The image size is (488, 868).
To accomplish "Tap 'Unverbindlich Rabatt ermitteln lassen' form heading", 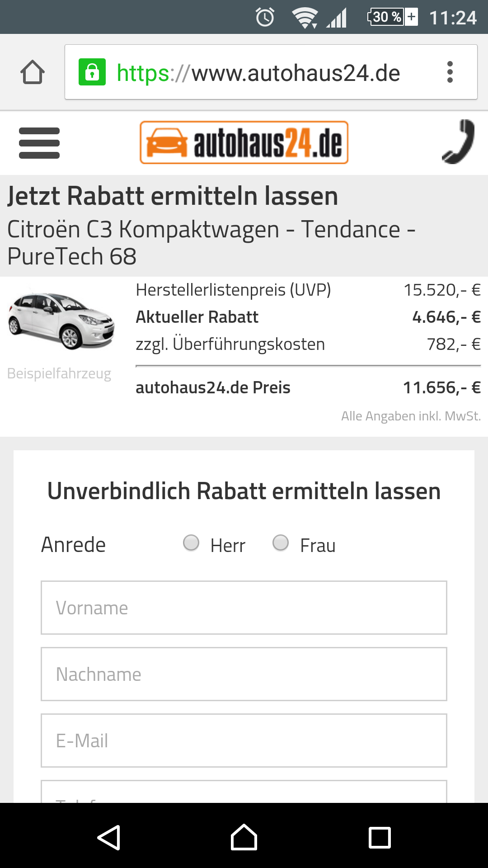I will (x=244, y=491).
